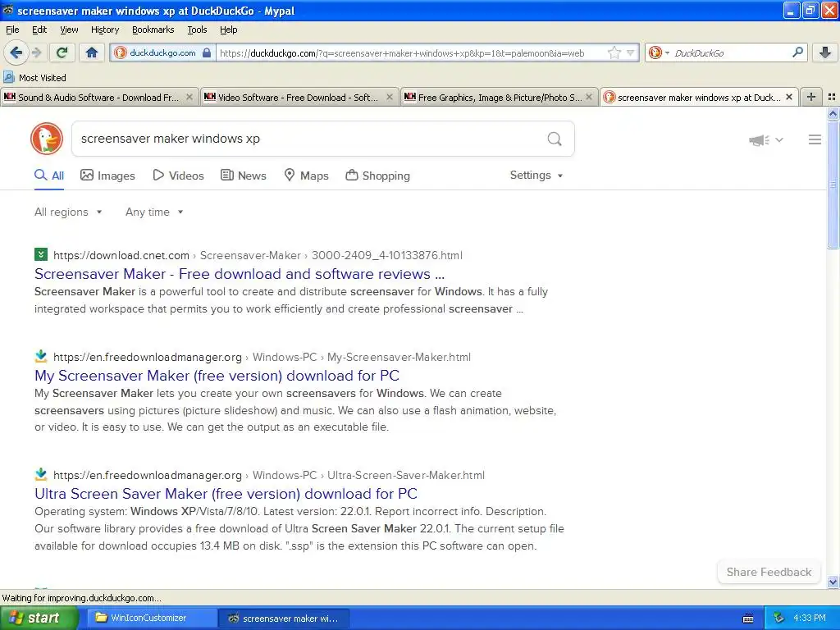This screenshot has height=630, width=840.
Task: Click the DuckDuckGo duck logo
Action: (x=47, y=139)
